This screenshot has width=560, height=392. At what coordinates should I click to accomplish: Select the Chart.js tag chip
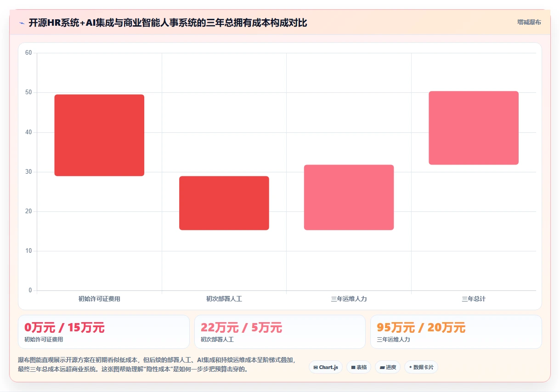coord(326,367)
